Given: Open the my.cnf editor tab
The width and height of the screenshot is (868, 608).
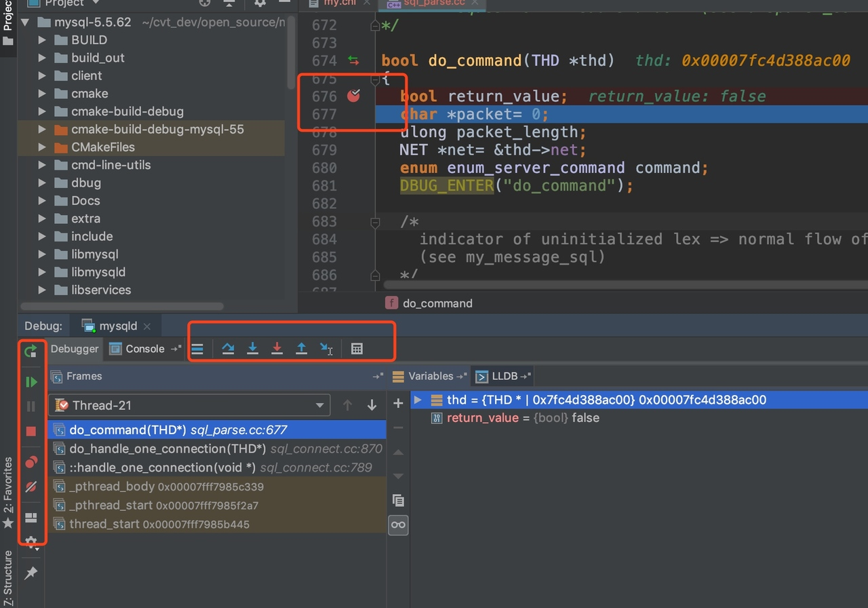Looking at the screenshot, I should (x=341, y=3).
